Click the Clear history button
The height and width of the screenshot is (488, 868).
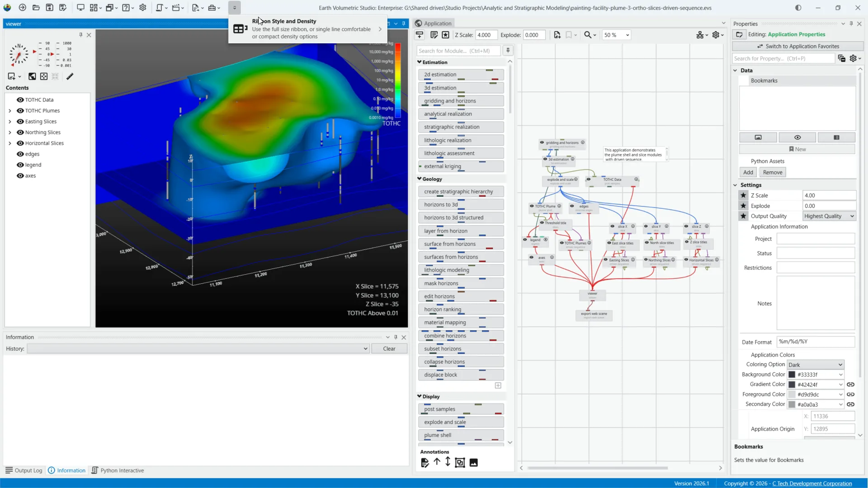(x=389, y=349)
